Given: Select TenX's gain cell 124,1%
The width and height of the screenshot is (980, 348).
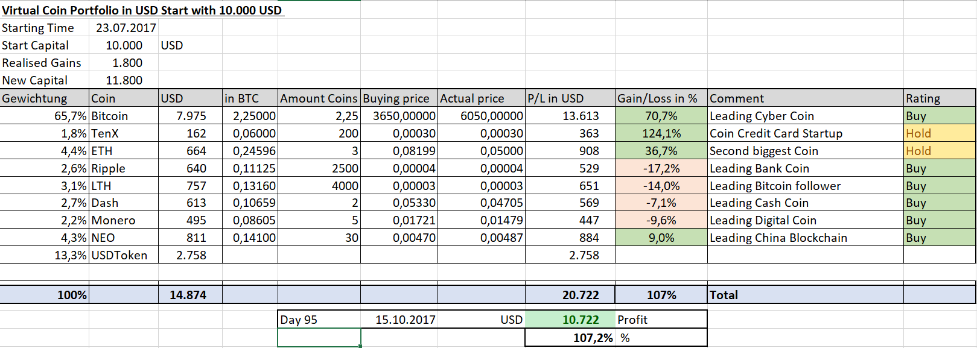Looking at the screenshot, I should (661, 133).
